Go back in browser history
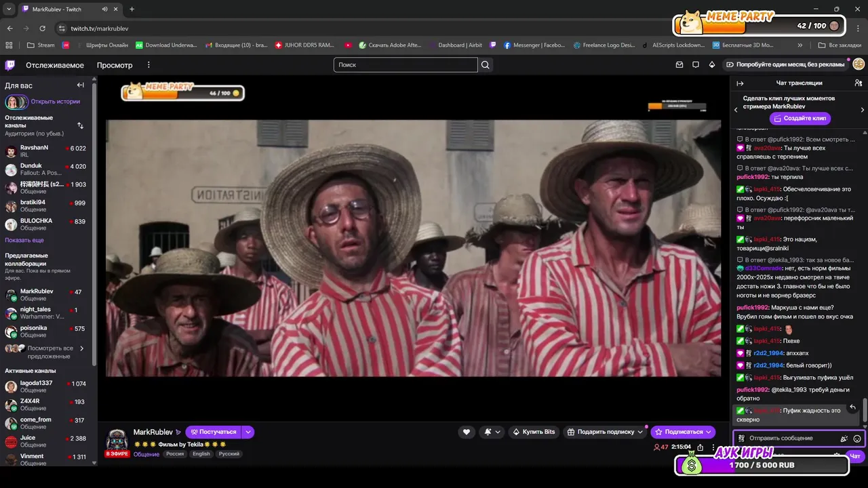Screen dimensions: 868x488 (9, 28)
